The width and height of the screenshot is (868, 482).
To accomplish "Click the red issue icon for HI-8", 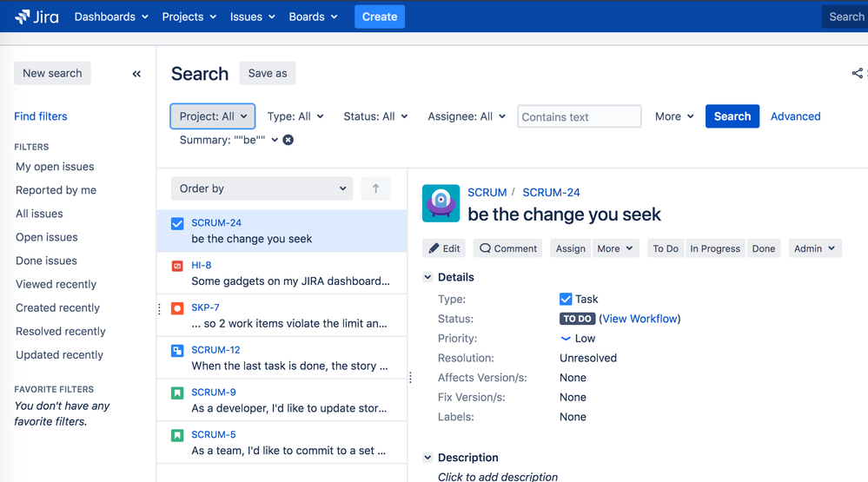I will tap(177, 266).
